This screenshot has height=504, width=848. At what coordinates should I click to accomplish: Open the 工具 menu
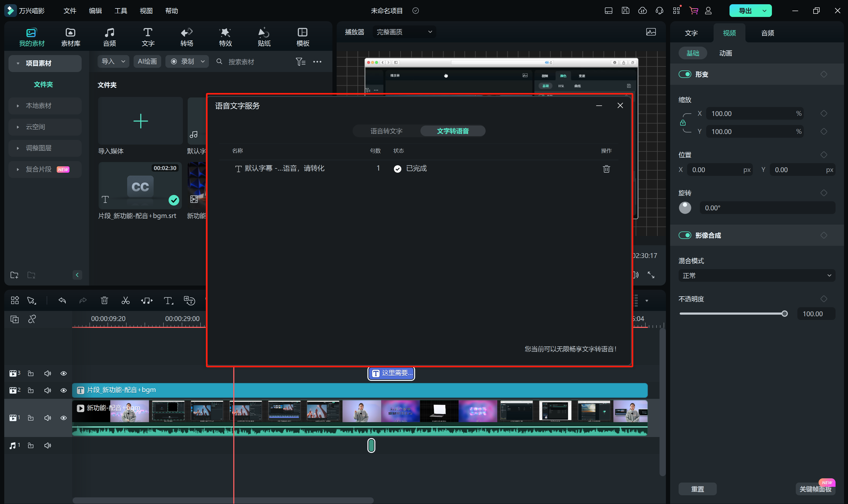[121, 11]
